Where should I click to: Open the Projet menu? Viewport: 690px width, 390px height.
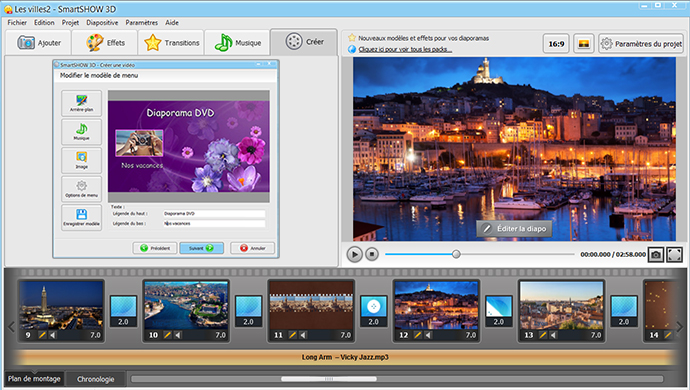coord(70,22)
